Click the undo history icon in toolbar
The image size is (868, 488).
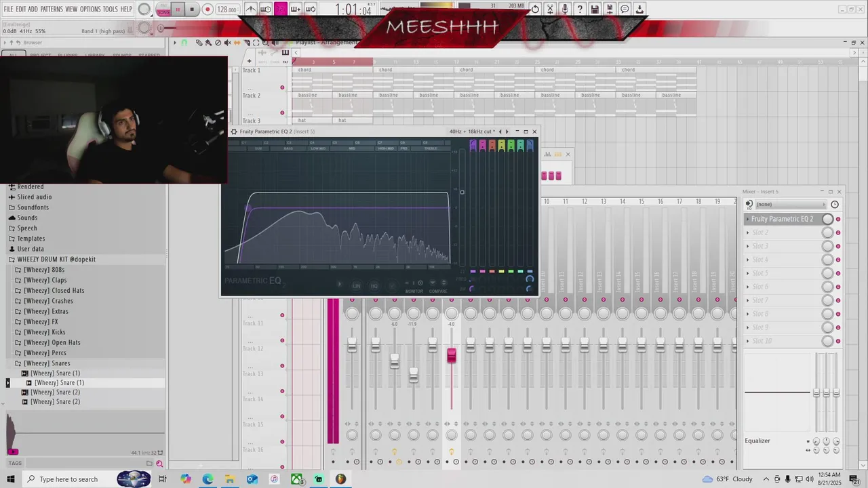click(535, 9)
